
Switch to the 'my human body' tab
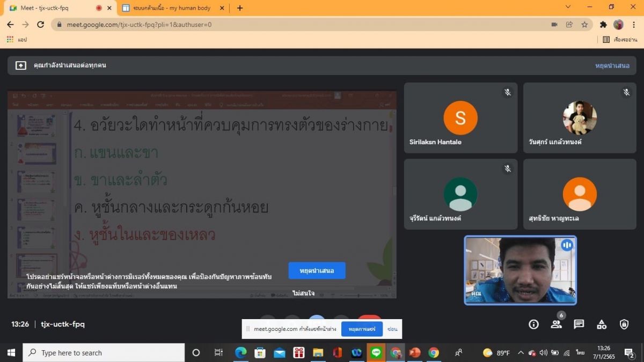point(172,8)
